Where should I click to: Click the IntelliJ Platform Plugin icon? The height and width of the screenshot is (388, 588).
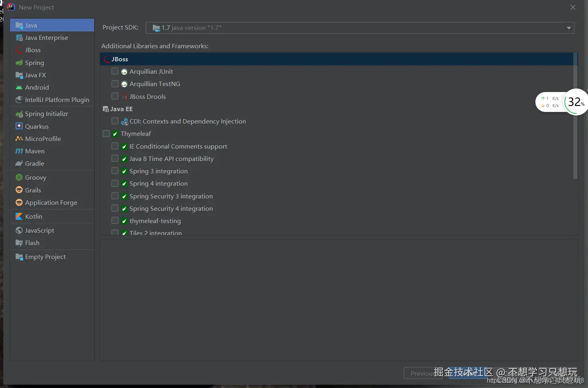pos(19,100)
